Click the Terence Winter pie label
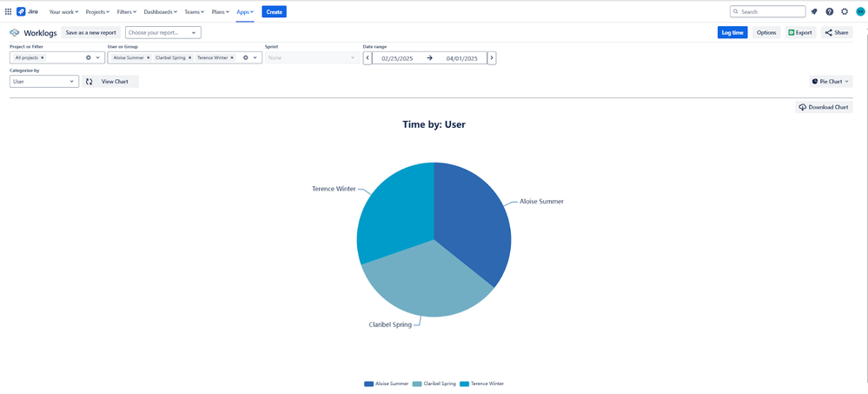The image size is (868, 394). [334, 189]
